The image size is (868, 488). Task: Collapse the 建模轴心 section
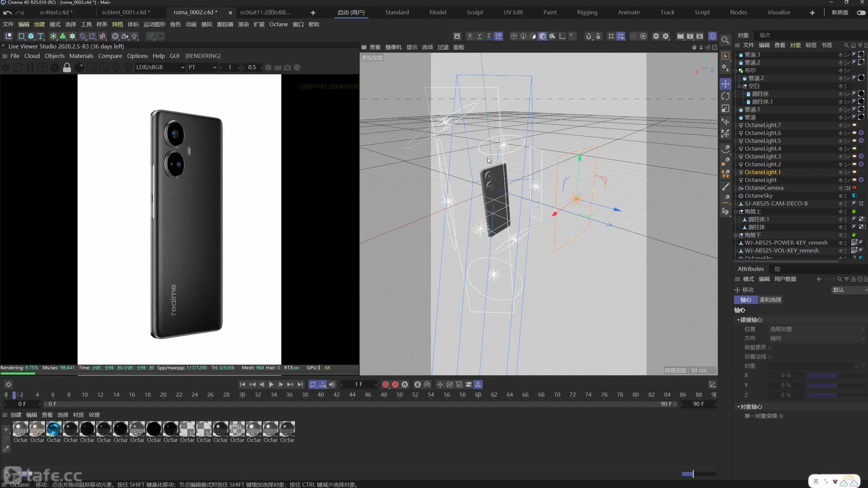point(738,320)
